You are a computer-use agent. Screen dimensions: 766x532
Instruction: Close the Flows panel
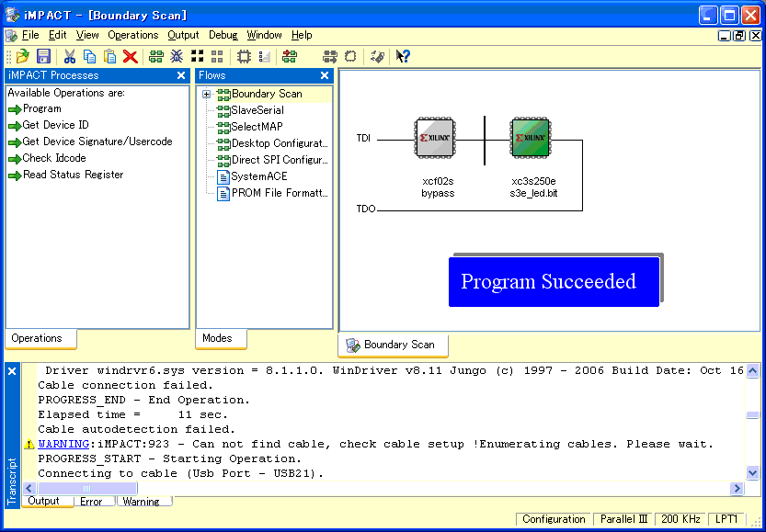click(x=325, y=75)
